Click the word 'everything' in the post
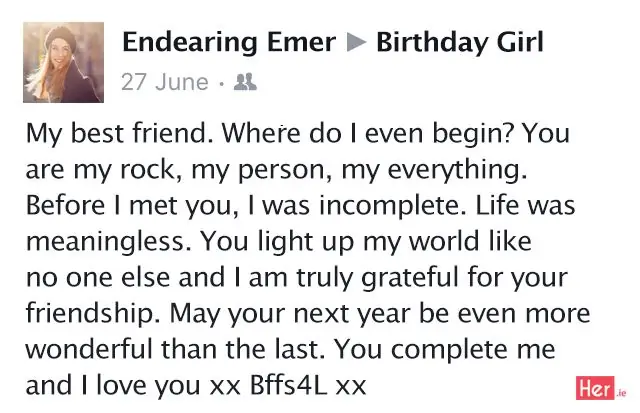Image resolution: width=640 pixels, height=413 pixels. (454, 169)
